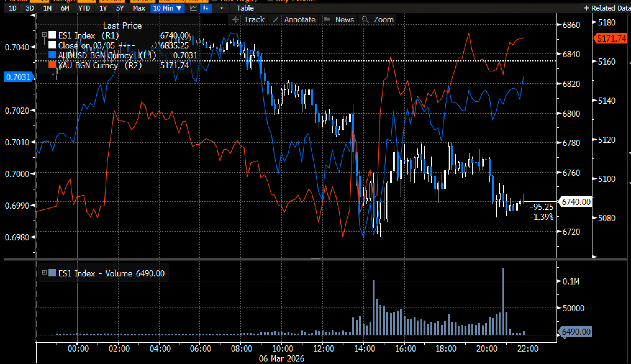This screenshot has width=631, height=364.
Task: Select the YTD range tab
Action: click(84, 8)
